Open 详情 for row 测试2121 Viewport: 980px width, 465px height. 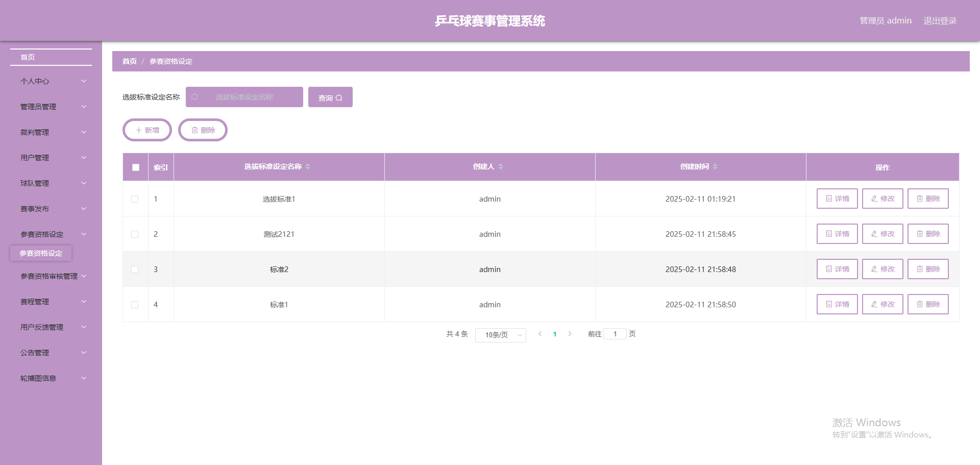click(x=837, y=234)
